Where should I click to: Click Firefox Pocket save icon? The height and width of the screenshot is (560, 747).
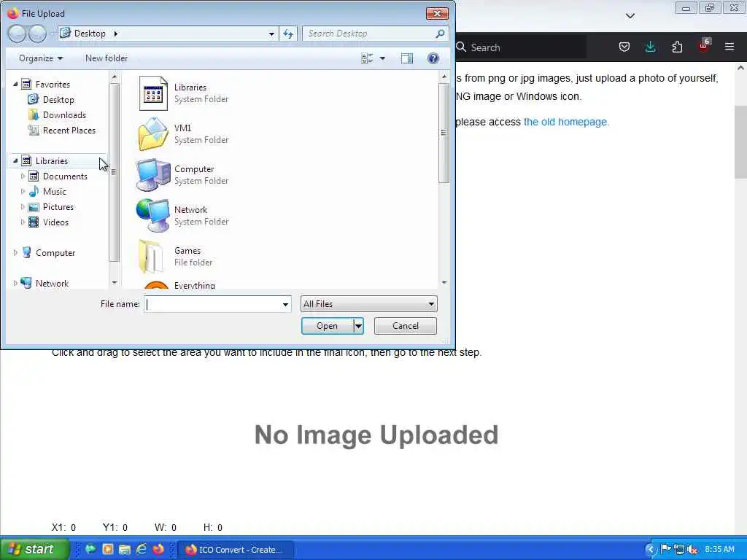624,47
